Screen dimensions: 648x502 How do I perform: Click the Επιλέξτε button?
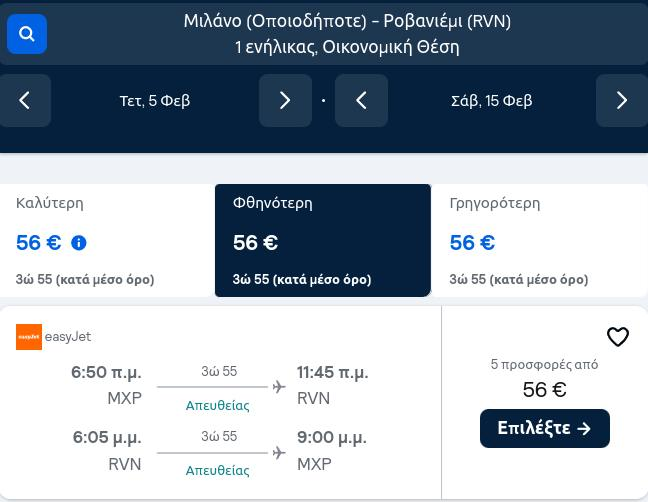click(x=545, y=428)
